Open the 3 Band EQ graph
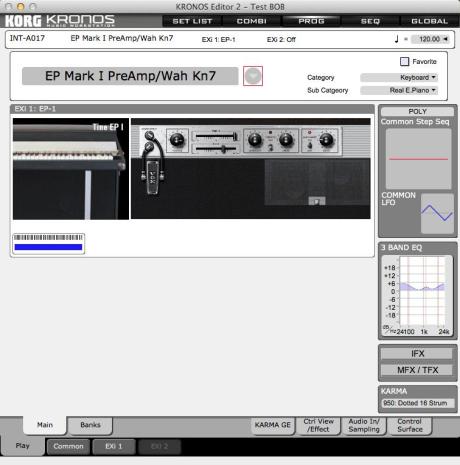Viewport: 460px width, 465px height. 417,295
